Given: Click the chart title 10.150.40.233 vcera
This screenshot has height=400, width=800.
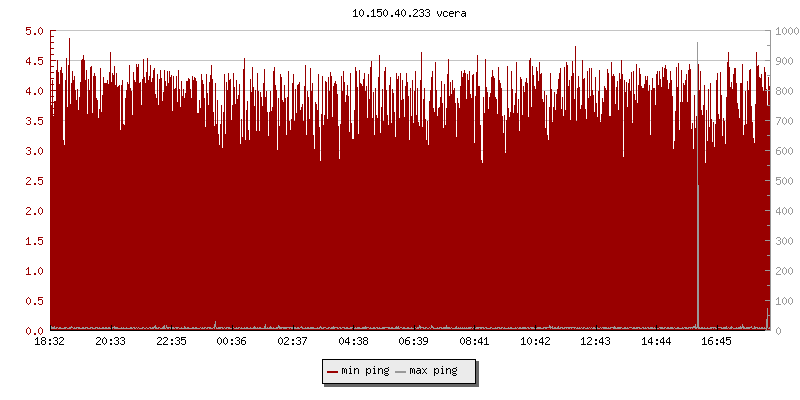Looking at the screenshot, I should pyautogui.click(x=400, y=13).
